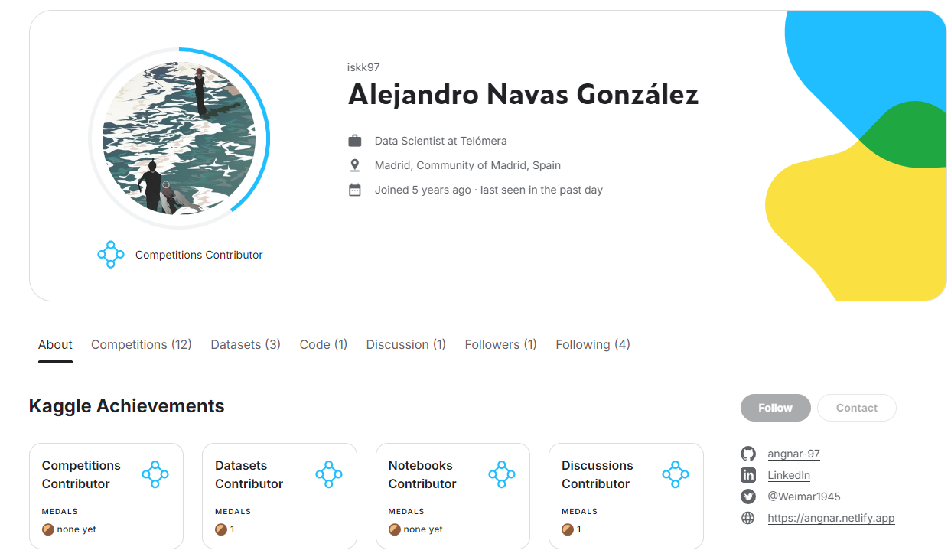Click the GitHub icon beside angnar-97
Image resolution: width=951 pixels, height=560 pixels.
pos(748,454)
